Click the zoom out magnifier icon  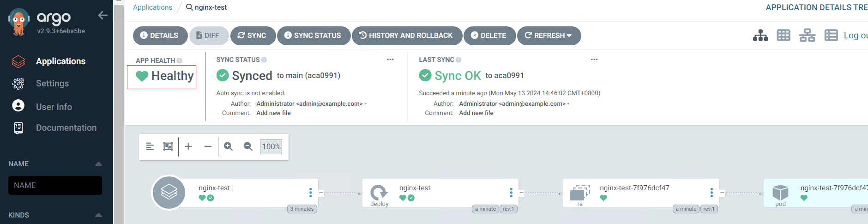click(248, 146)
